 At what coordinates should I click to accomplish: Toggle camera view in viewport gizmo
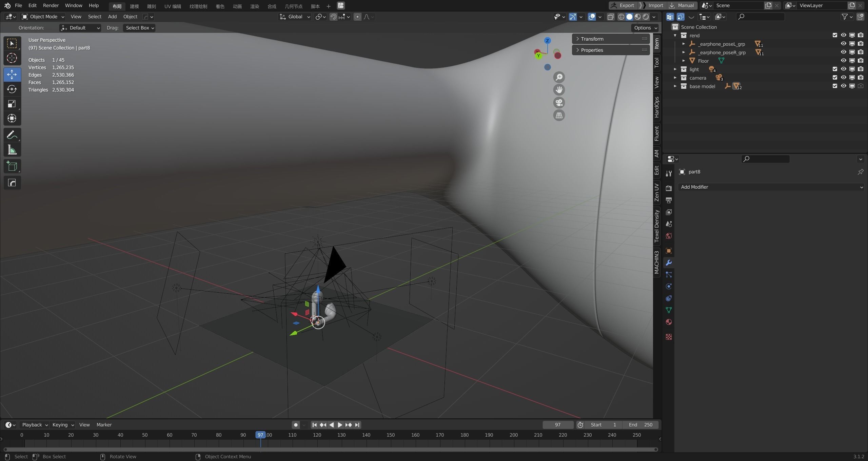(559, 103)
